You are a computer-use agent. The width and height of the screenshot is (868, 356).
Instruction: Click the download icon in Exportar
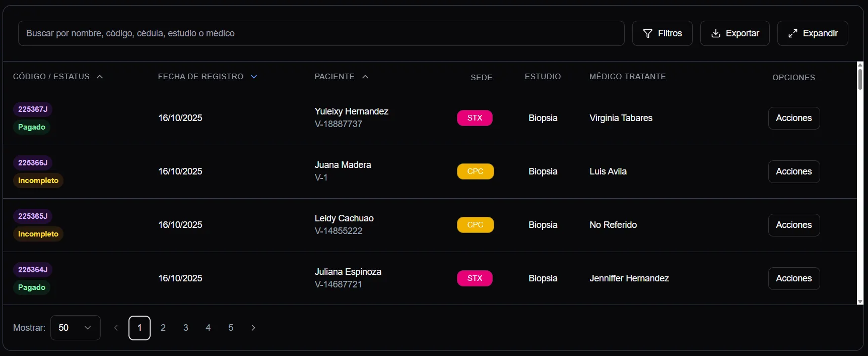(x=715, y=33)
